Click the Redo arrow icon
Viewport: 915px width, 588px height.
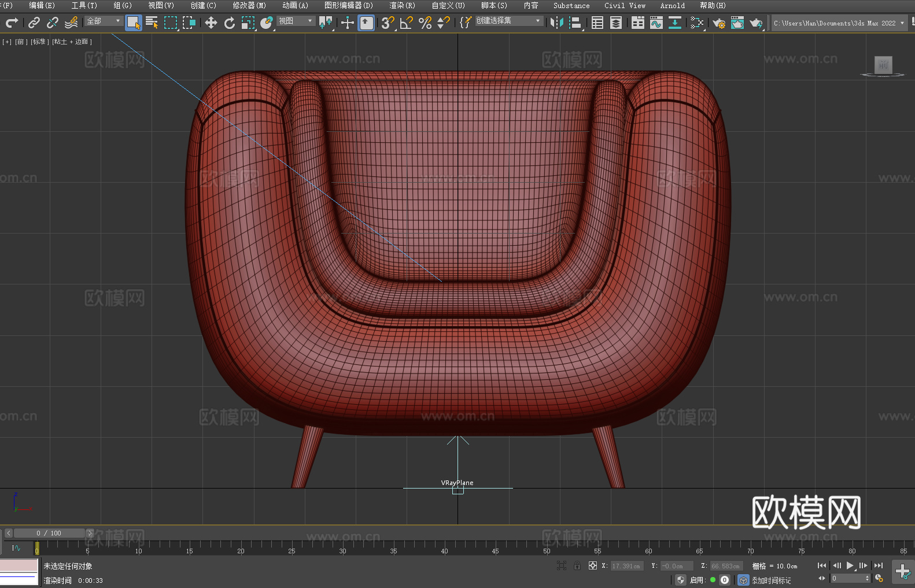pyautogui.click(x=12, y=23)
